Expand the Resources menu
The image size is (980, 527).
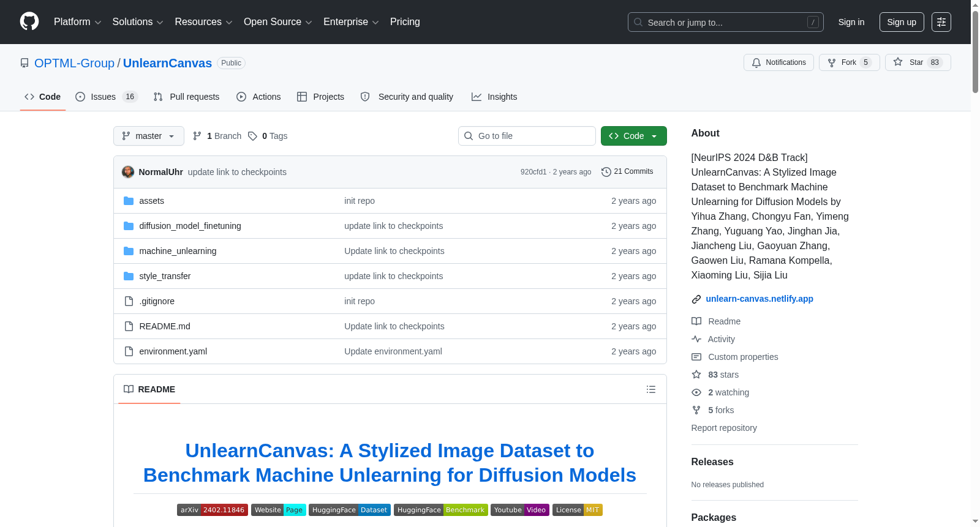(x=204, y=22)
